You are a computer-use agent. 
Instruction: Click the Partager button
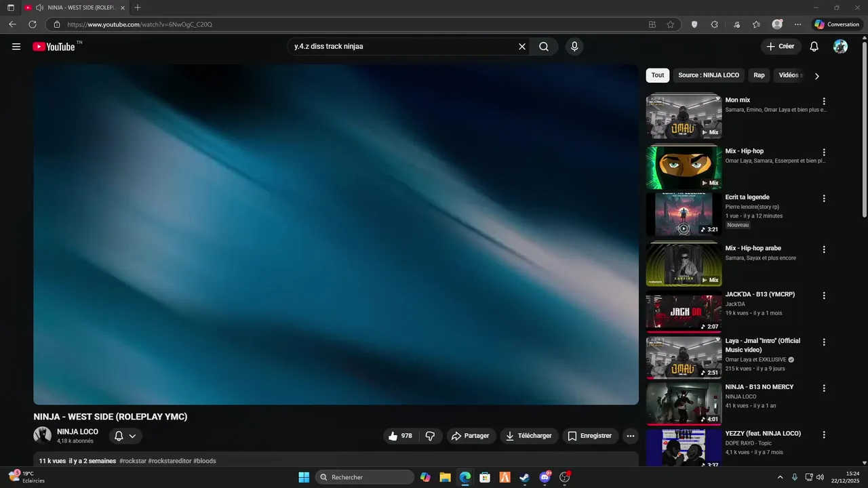[471, 436]
